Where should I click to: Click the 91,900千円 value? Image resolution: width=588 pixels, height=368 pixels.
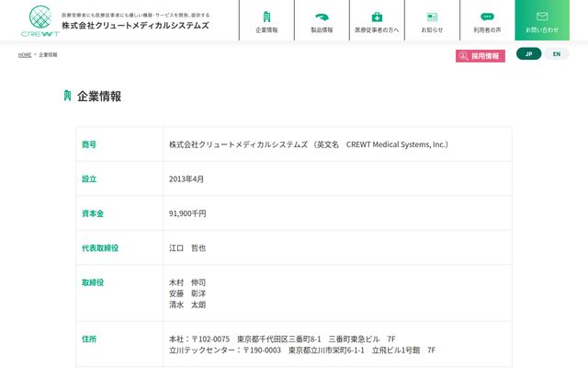pos(187,213)
